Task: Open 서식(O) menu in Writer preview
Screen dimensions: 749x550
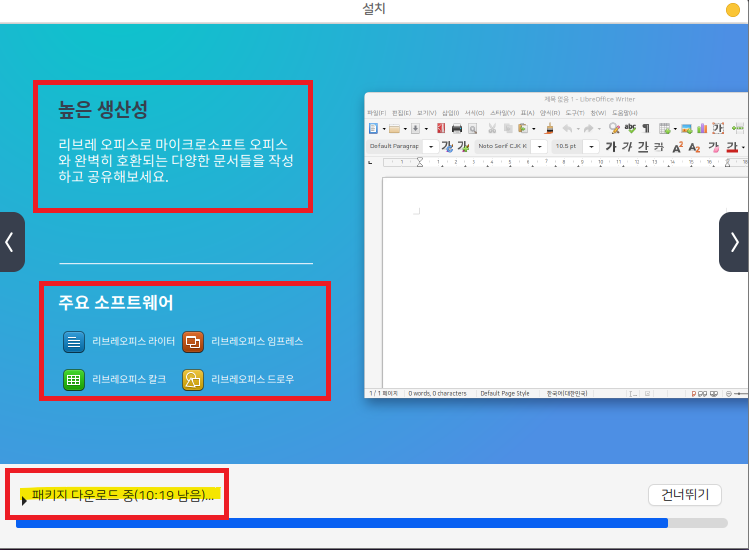Action: [474, 113]
